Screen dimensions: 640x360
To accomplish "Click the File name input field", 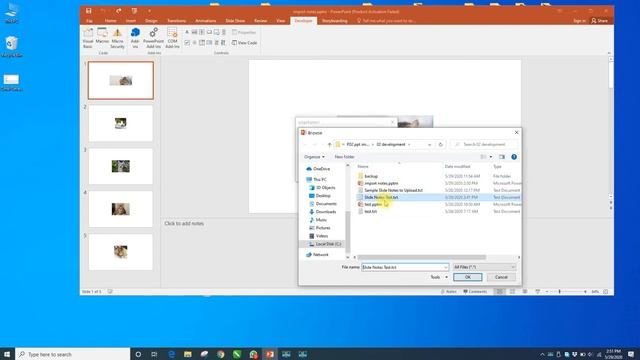I will [x=402, y=267].
